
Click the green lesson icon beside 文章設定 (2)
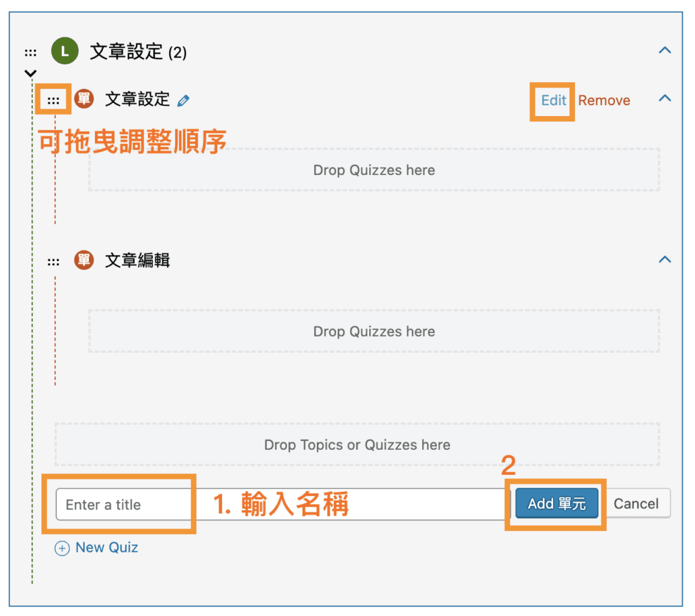pyautogui.click(x=64, y=51)
